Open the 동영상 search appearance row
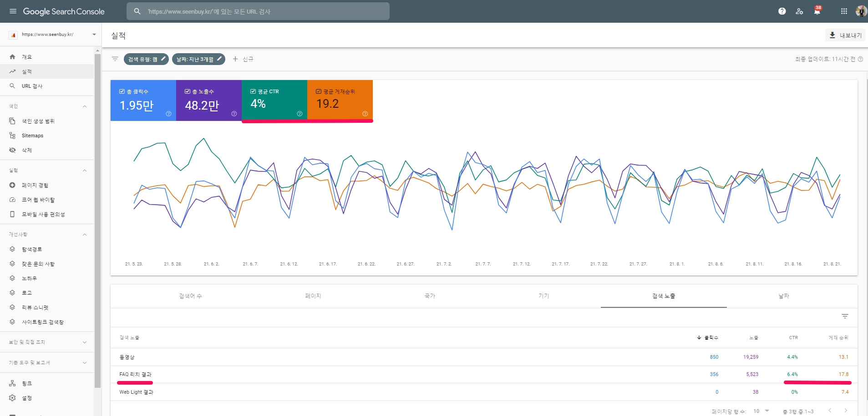 [x=484, y=357]
